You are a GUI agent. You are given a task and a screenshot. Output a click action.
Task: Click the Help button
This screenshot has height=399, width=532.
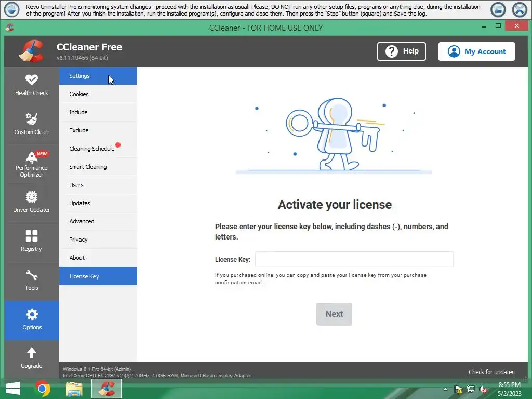[x=402, y=51]
